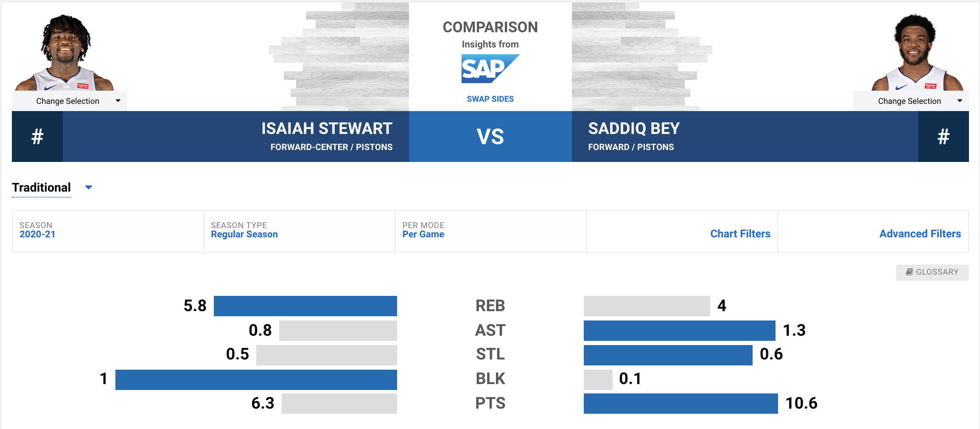Click Isaiah Stewart's blue blocks bar
980x429 pixels.
256,379
